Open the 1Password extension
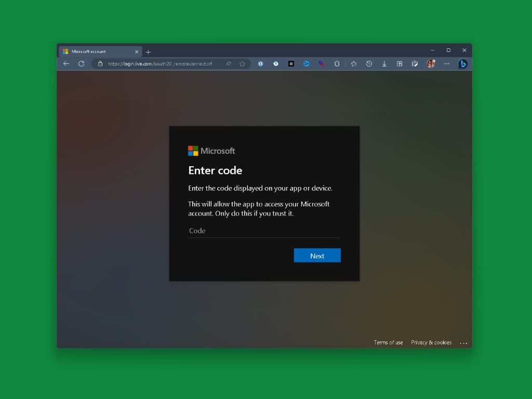 point(261,63)
